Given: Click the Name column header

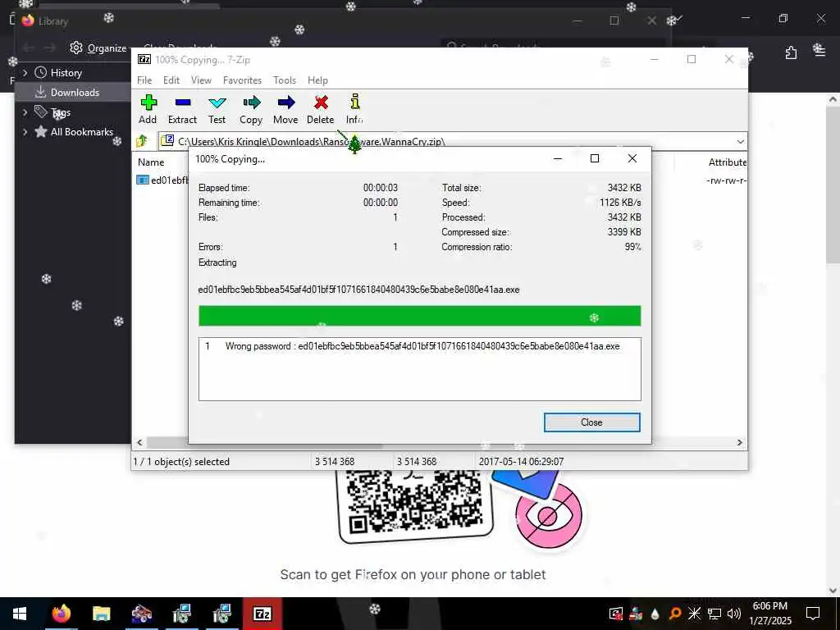Looking at the screenshot, I should (151, 162).
